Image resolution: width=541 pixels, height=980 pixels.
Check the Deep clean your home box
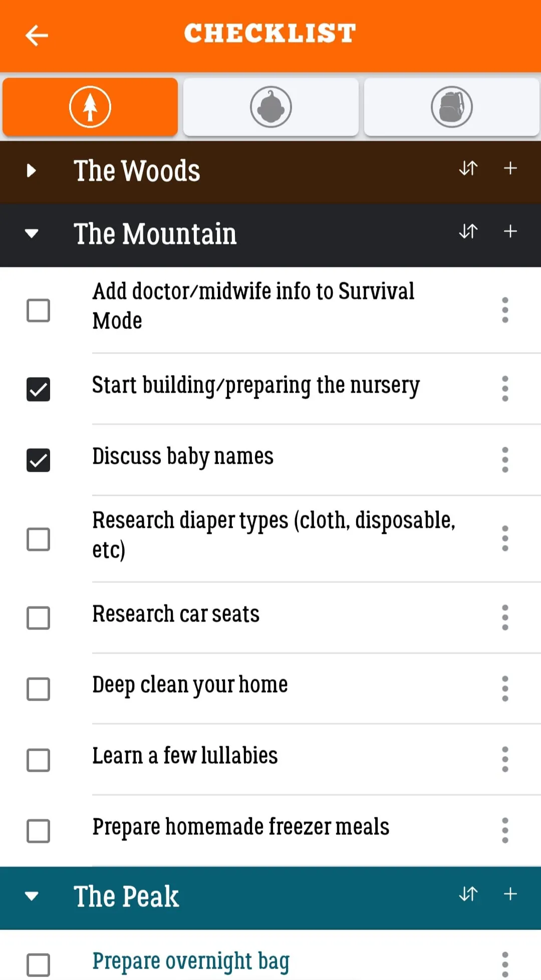[x=38, y=689]
